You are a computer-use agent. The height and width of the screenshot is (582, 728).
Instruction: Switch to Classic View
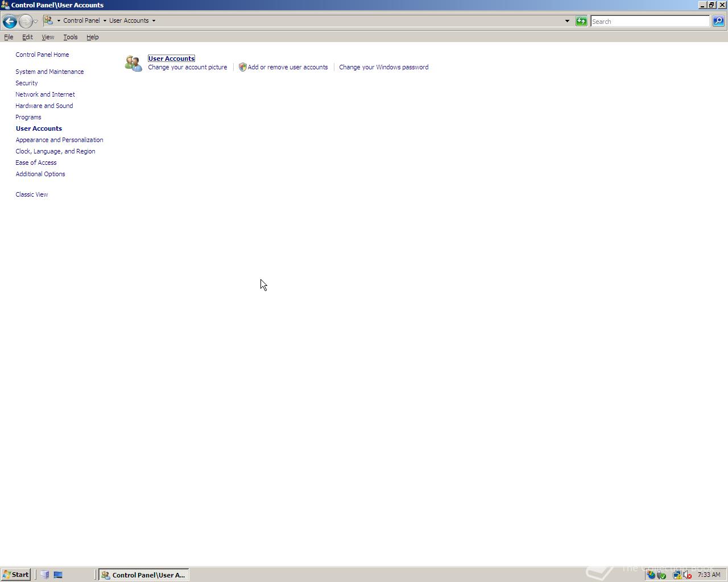32,194
